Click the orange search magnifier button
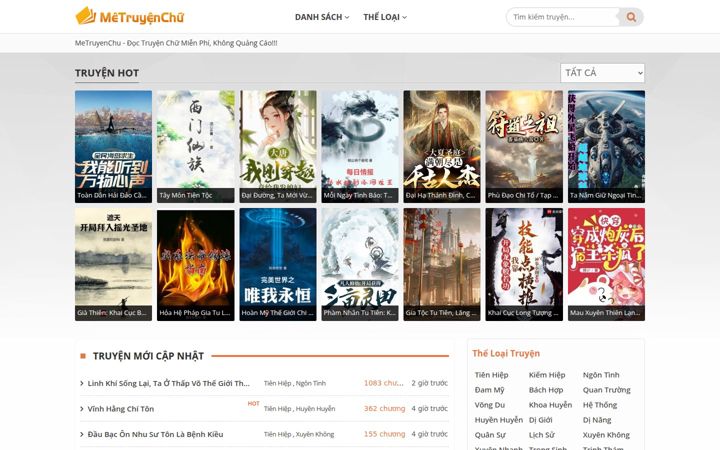Viewport: 720px width, 450px height. [631, 17]
